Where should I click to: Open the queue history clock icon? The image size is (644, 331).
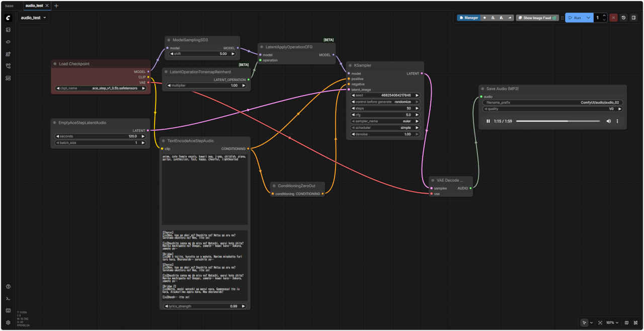coord(623,18)
